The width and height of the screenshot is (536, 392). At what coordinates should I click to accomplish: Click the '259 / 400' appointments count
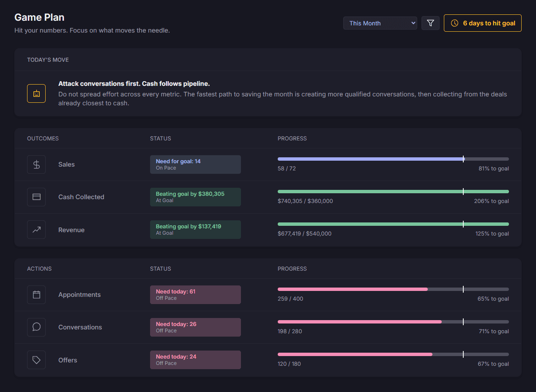[290, 299]
